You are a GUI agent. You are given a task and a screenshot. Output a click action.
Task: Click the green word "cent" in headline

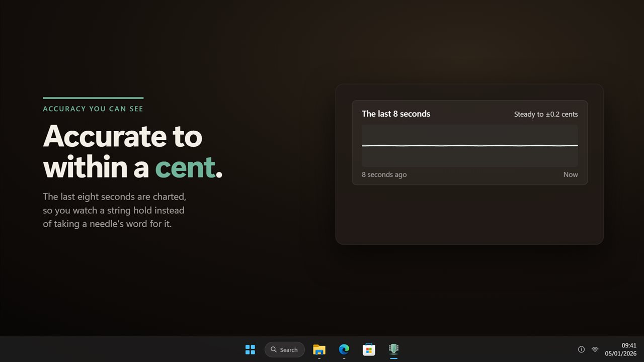[185, 167]
